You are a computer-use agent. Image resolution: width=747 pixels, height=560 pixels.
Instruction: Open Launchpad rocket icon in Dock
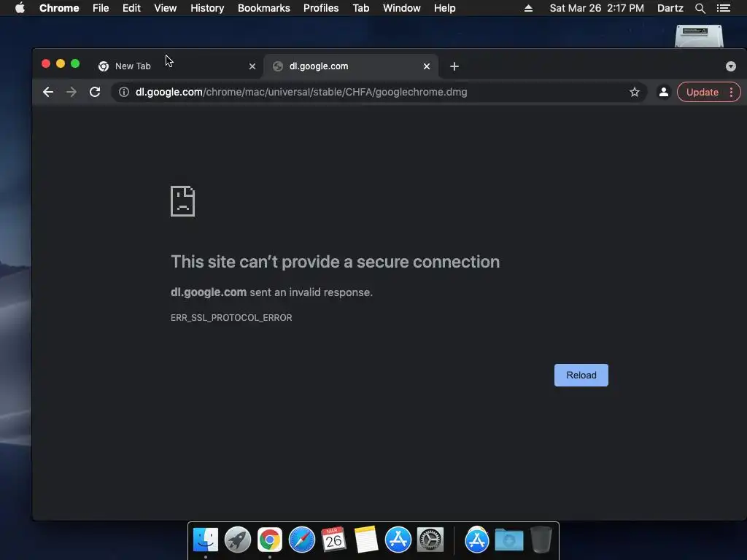237,540
